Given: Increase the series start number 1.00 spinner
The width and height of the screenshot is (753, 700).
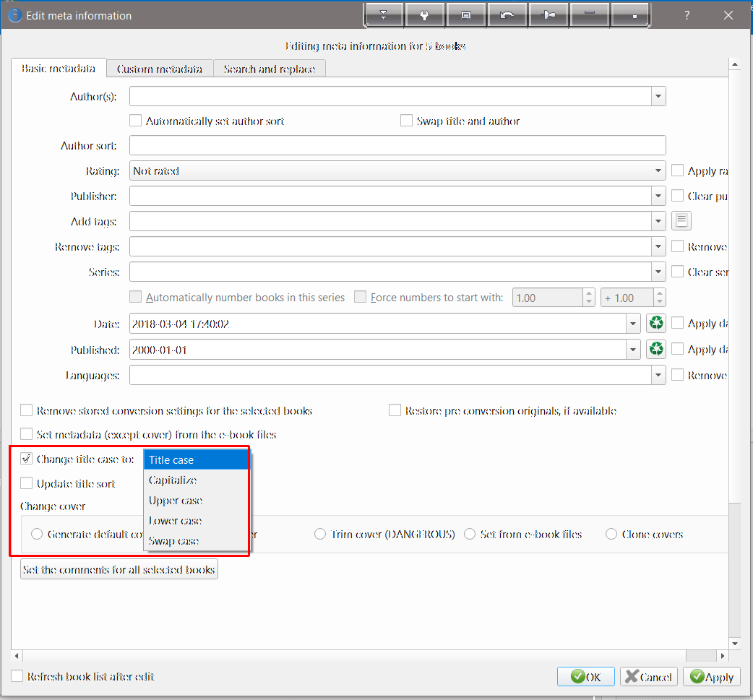Looking at the screenshot, I should (x=589, y=293).
